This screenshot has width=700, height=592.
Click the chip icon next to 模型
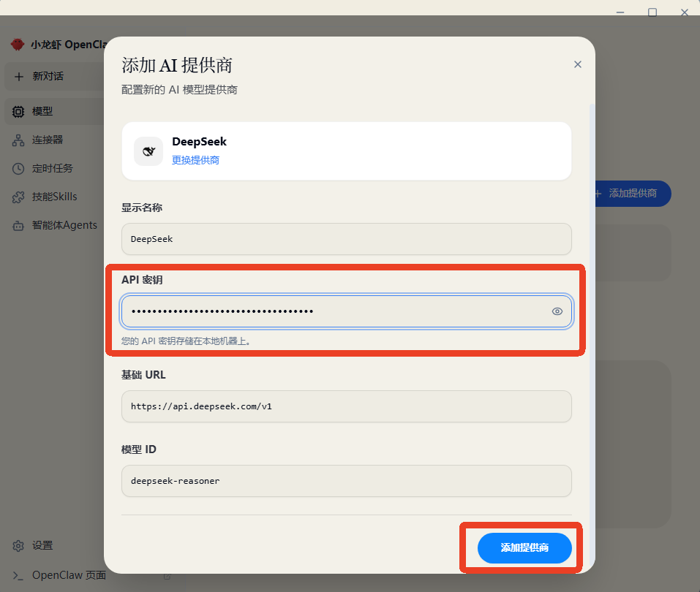pos(18,112)
